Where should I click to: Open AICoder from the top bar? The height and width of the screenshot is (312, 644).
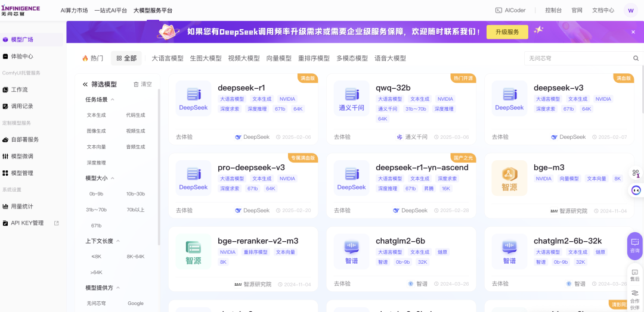click(x=510, y=10)
